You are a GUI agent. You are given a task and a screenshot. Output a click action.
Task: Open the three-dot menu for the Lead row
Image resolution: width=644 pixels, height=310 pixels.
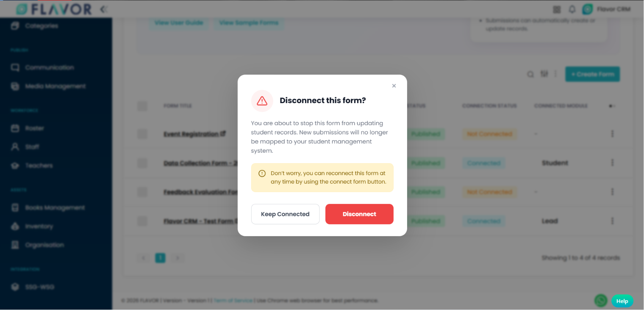coord(612,221)
